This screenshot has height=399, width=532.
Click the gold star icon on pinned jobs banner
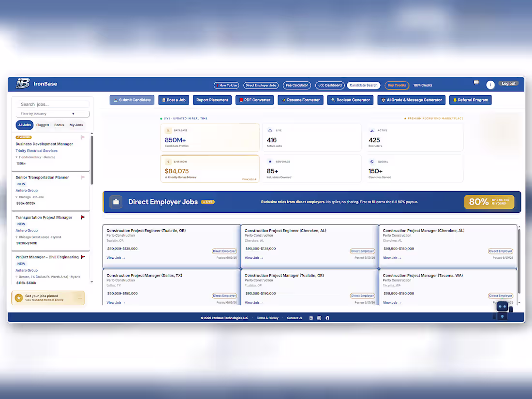point(19,298)
